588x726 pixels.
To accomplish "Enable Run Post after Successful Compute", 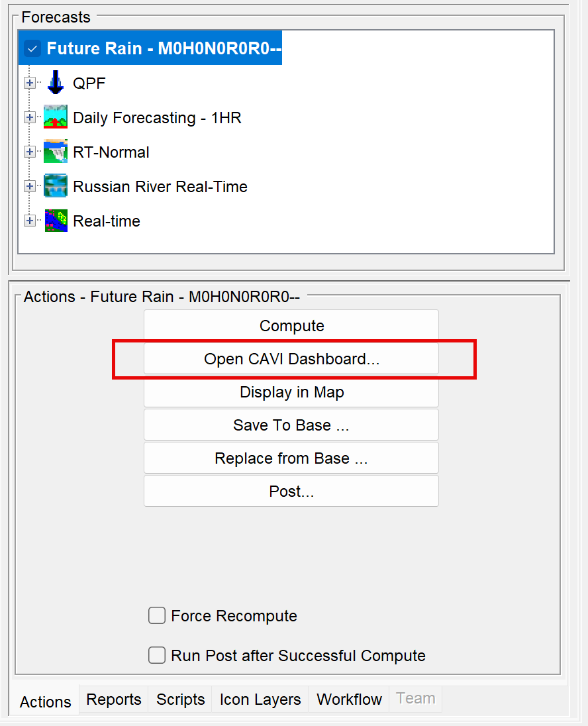I will click(157, 655).
